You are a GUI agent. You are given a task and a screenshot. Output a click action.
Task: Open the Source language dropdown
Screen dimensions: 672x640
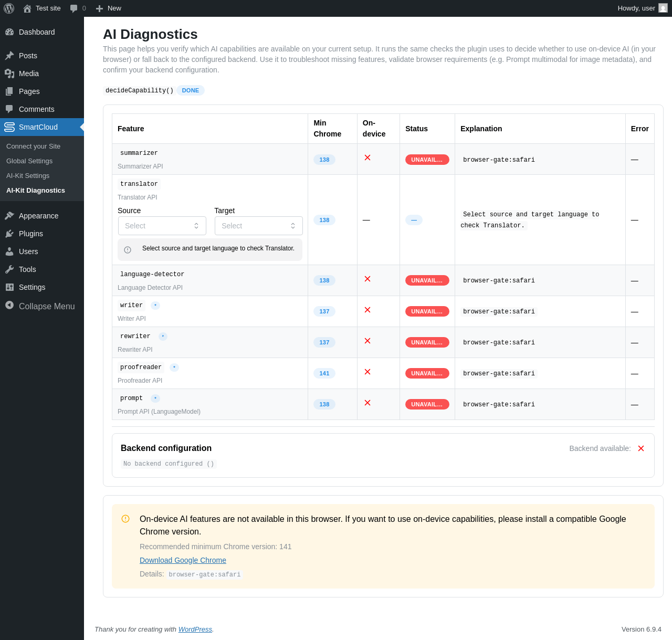pyautogui.click(x=162, y=226)
